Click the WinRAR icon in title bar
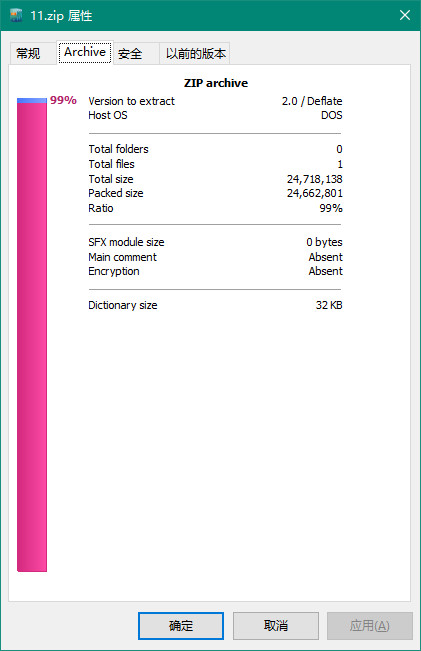The height and width of the screenshot is (651, 421). [x=16, y=15]
